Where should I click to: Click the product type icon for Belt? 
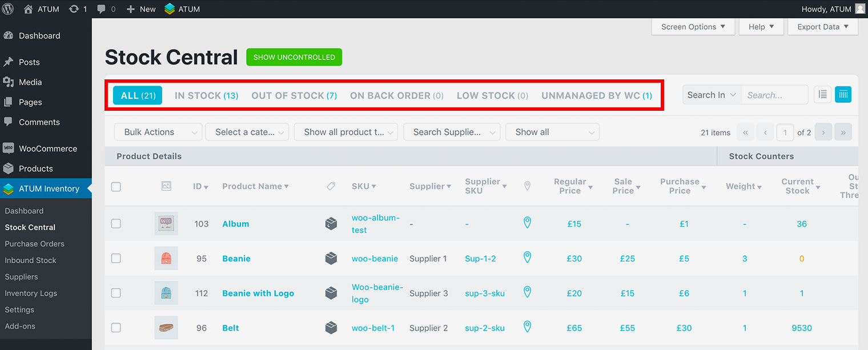(x=331, y=328)
